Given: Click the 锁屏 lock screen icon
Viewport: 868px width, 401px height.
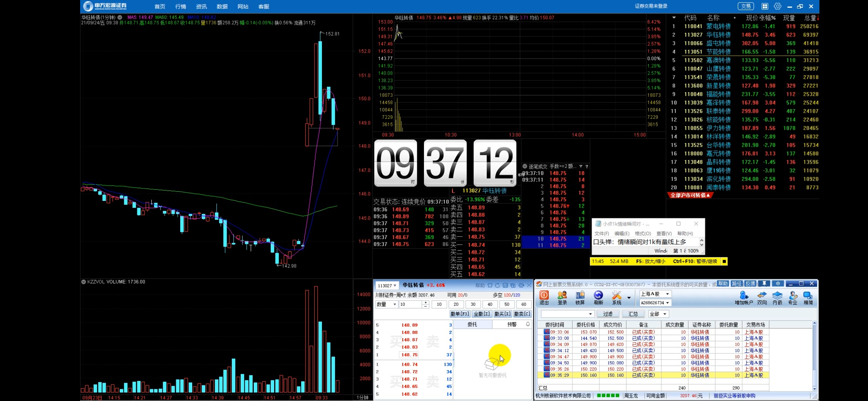Looking at the screenshot, I should click(x=580, y=297).
